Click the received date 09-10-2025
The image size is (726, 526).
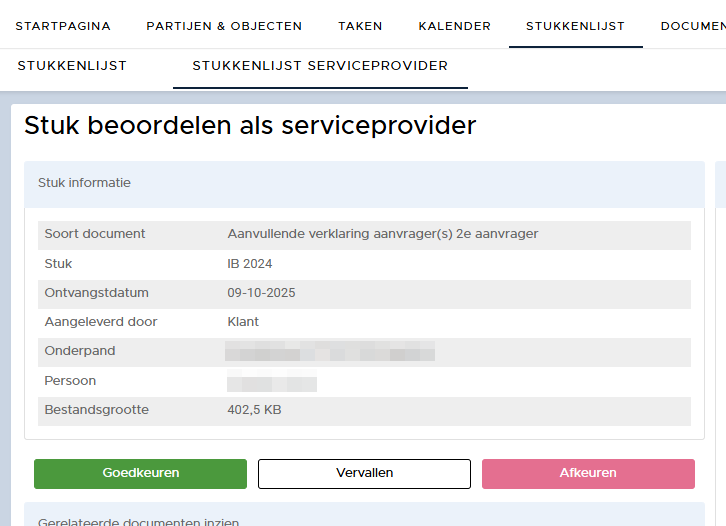point(261,293)
